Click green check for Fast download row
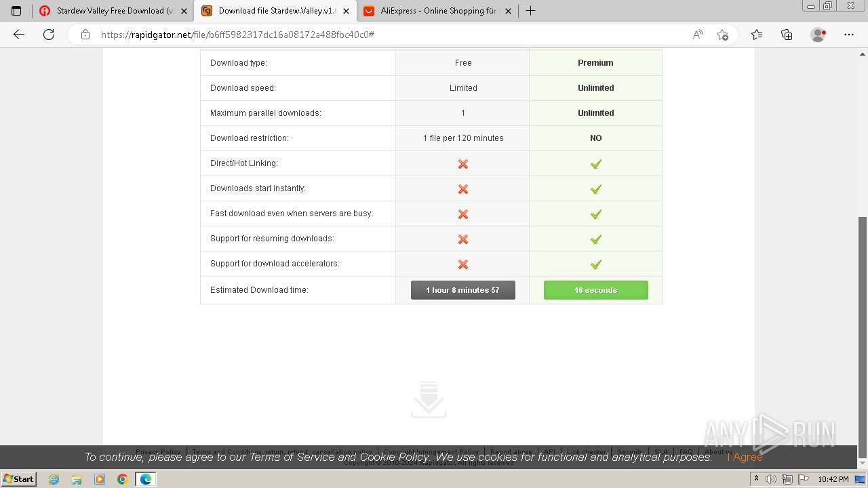868x488 pixels. point(596,214)
